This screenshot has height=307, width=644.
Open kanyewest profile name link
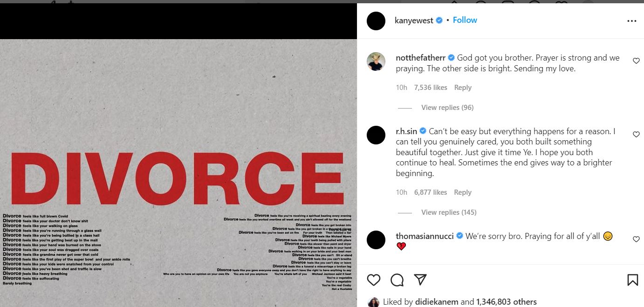click(414, 20)
